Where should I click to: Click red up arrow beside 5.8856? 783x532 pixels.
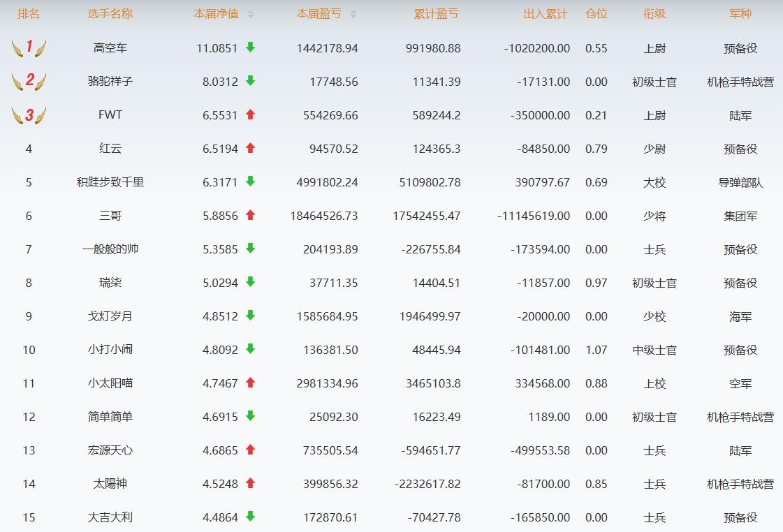point(250,215)
